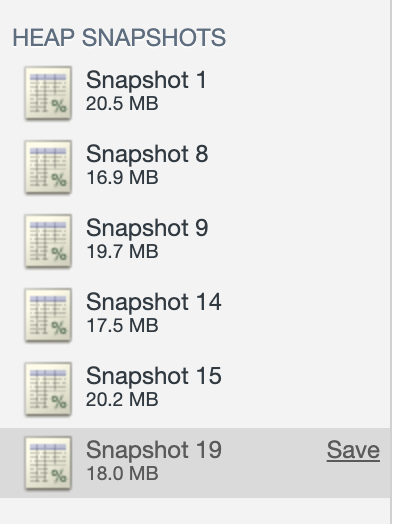Viewport: 396px width, 524px height.
Task: Save Snapshot 19 via the Save link
Action: point(353,450)
